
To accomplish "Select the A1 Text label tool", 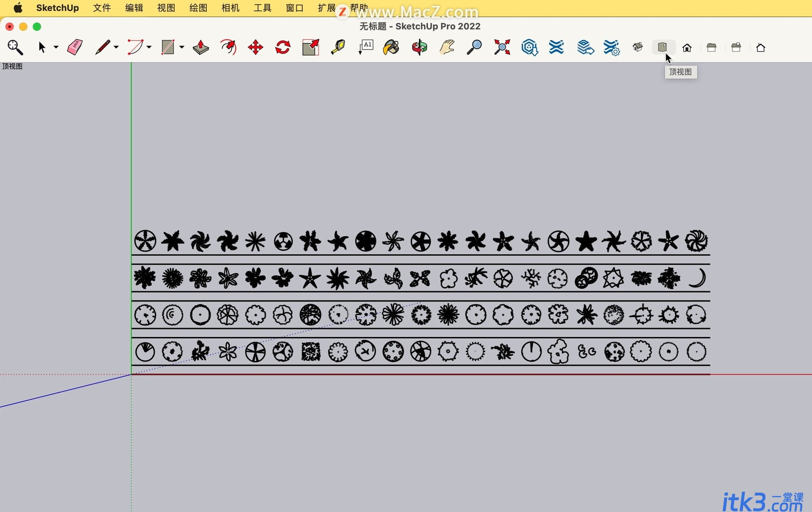I will (366, 47).
